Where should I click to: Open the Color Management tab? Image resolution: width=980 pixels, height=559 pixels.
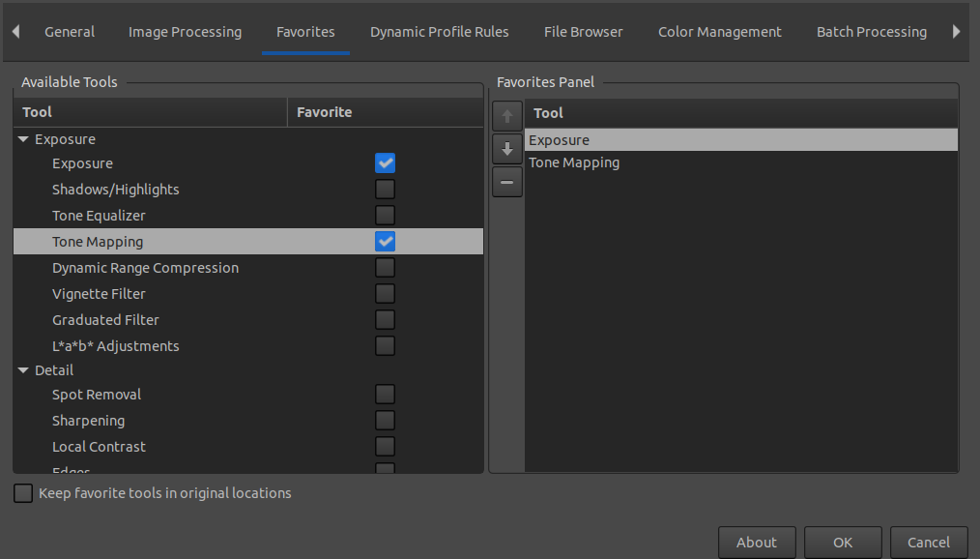point(719,32)
